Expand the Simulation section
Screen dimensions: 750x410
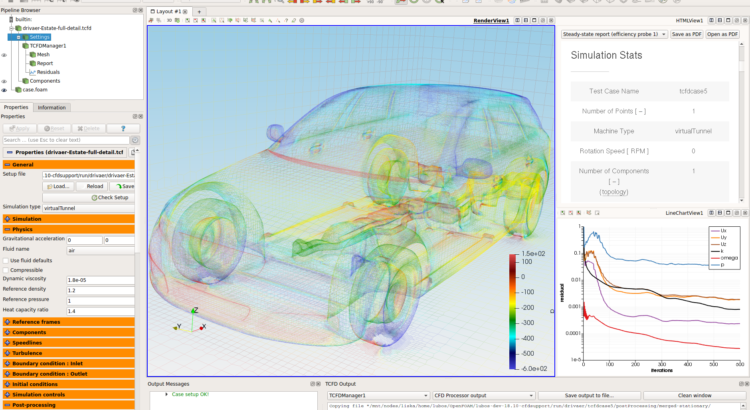(x=69, y=219)
